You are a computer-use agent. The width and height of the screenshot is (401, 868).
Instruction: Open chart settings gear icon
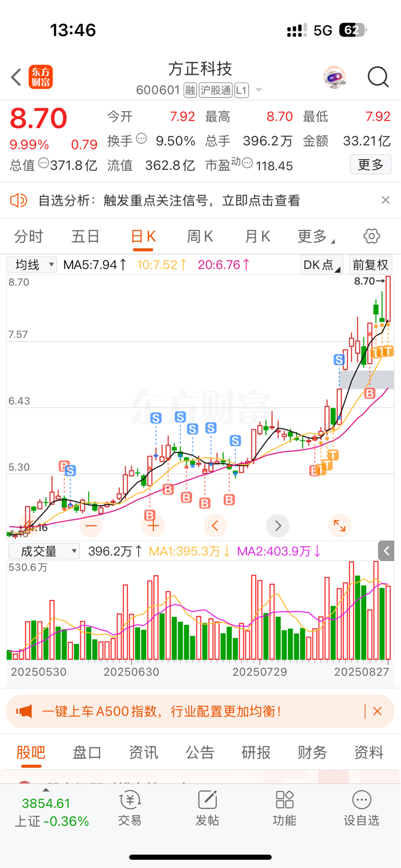pos(372,236)
